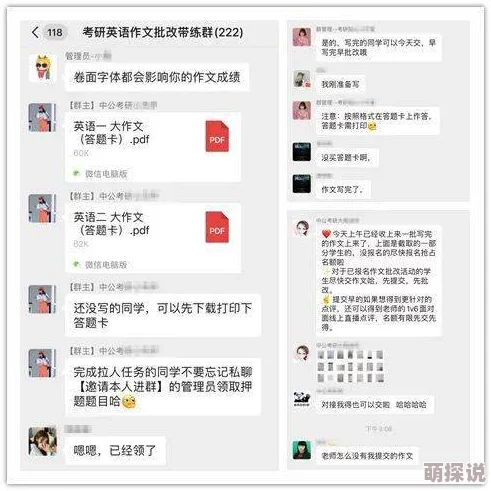Tap group owner avatar beside 英语一 file
This screenshot has width=491, height=491.
(x=42, y=117)
